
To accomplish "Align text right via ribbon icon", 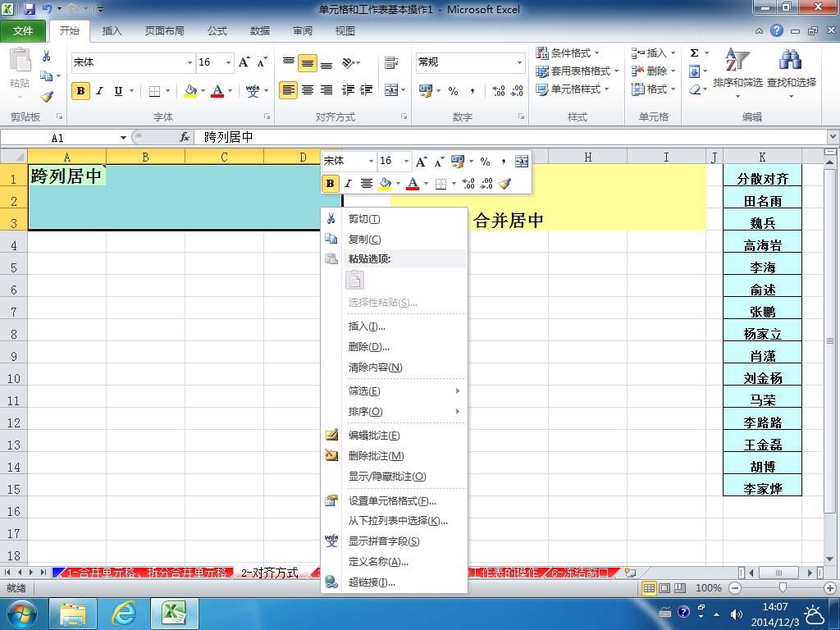I will 326,90.
